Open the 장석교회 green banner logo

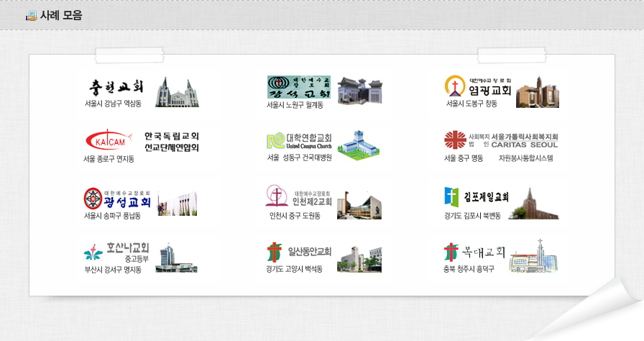click(298, 87)
